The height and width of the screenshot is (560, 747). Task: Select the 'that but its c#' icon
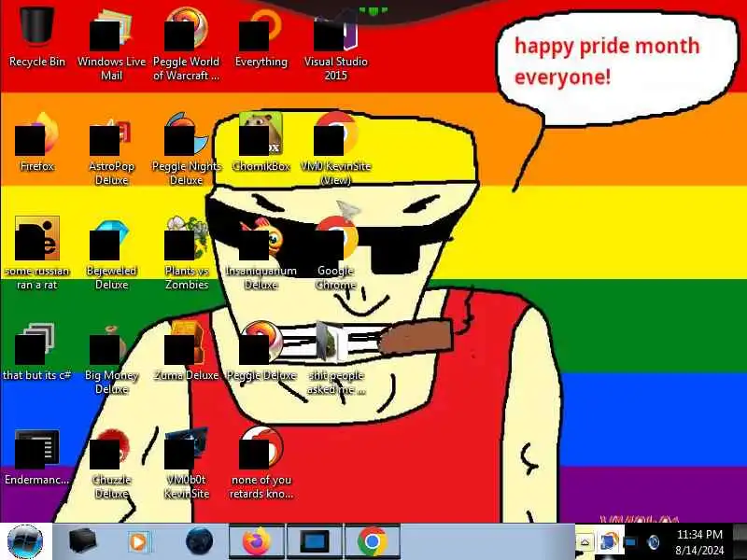click(37, 351)
